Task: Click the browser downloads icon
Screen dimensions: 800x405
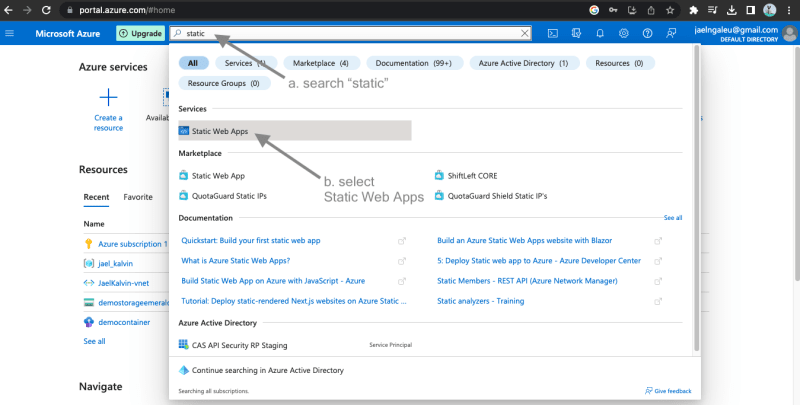Action: [x=732, y=10]
